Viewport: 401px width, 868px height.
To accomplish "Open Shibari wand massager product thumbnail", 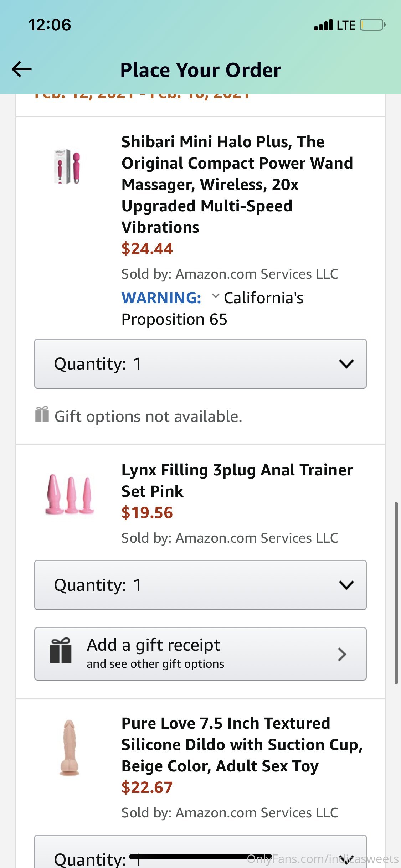I will [68, 166].
